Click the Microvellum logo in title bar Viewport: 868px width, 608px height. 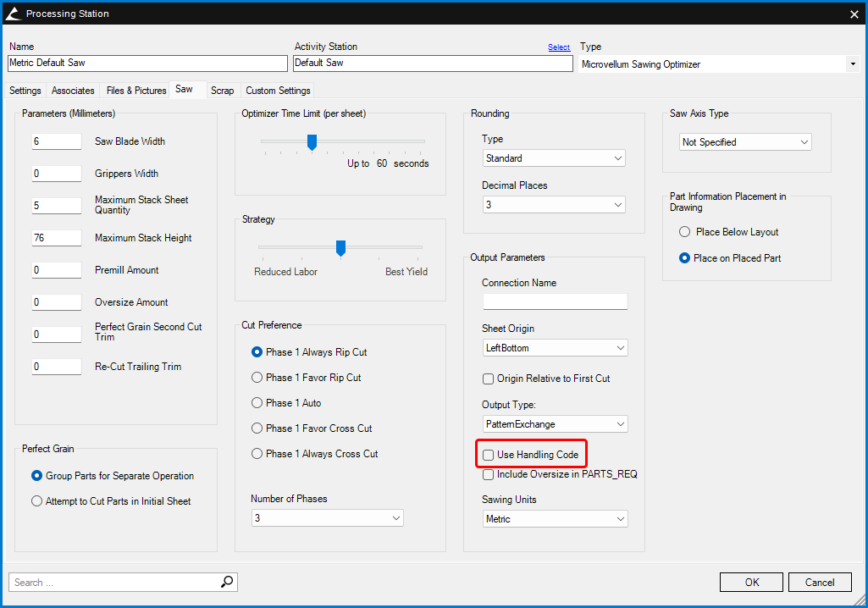13,14
